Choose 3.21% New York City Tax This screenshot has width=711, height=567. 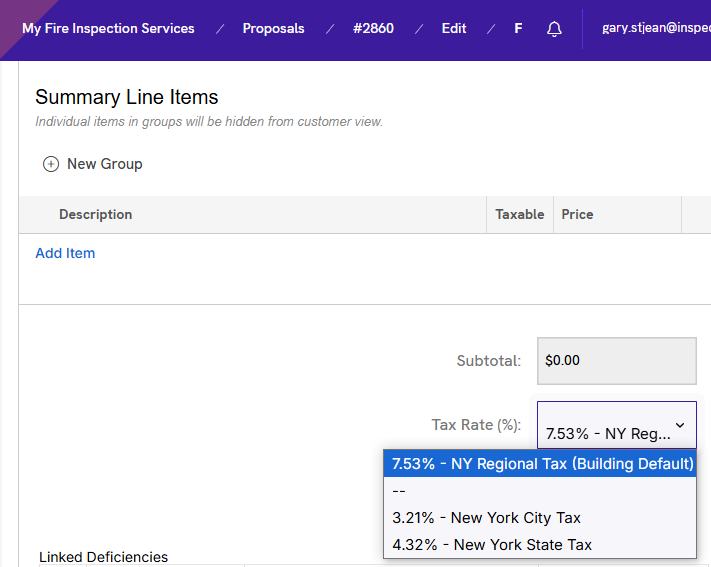[x=540, y=518]
